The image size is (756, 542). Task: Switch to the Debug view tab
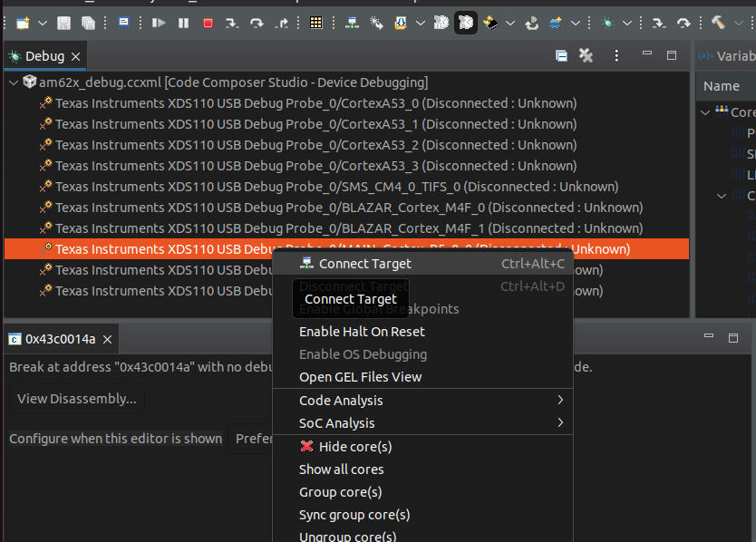click(44, 56)
